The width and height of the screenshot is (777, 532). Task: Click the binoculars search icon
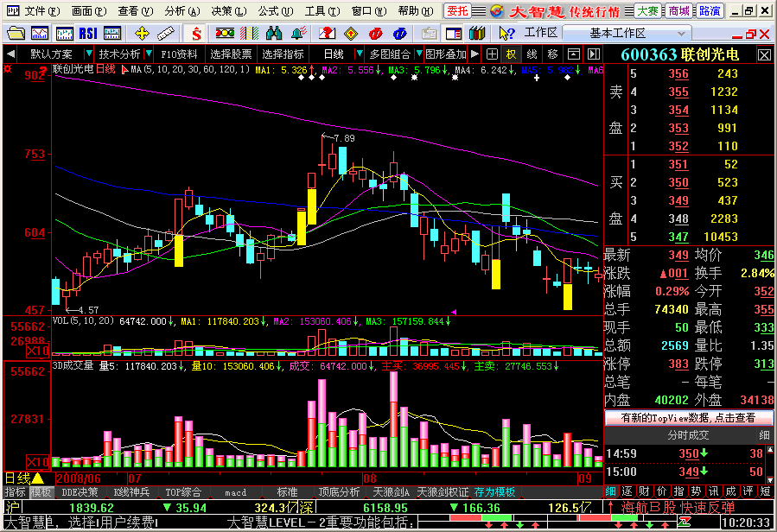click(273, 33)
